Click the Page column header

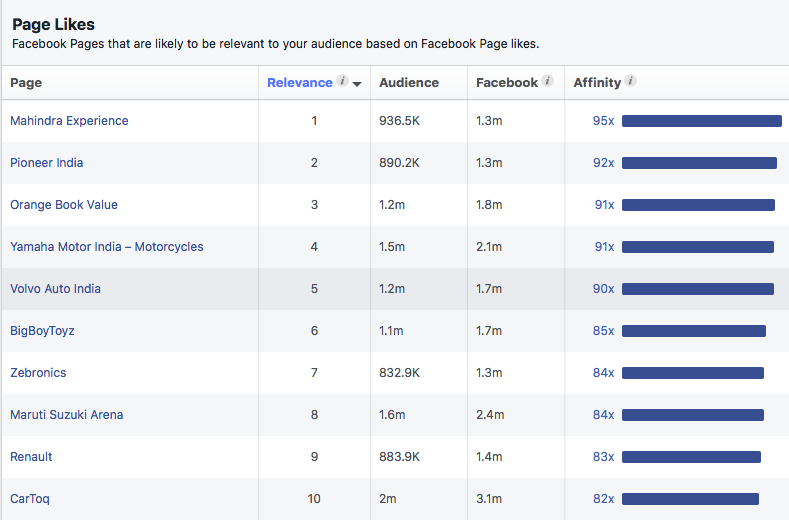click(x=26, y=83)
